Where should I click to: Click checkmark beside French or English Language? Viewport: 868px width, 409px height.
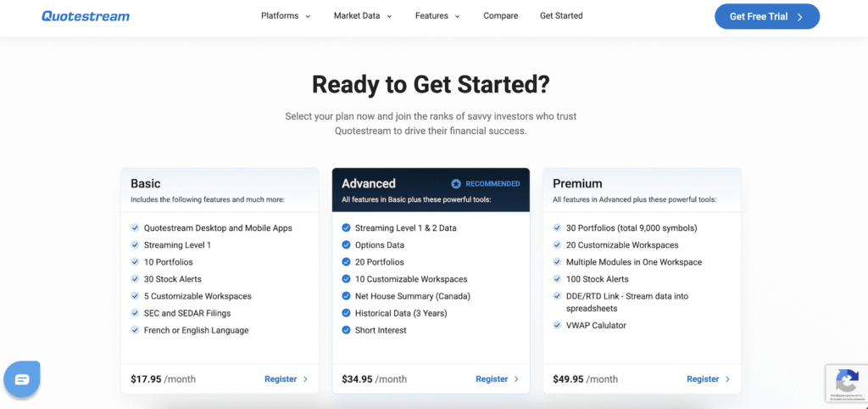pyautogui.click(x=135, y=330)
